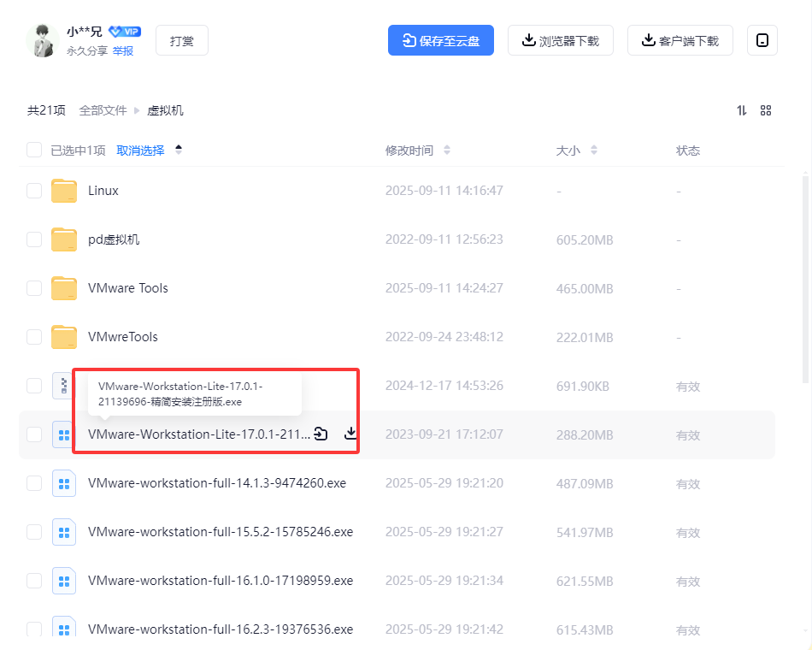Check the VMwreTools folder checkbox
Image resolution: width=812 pixels, height=650 pixels.
[34, 336]
